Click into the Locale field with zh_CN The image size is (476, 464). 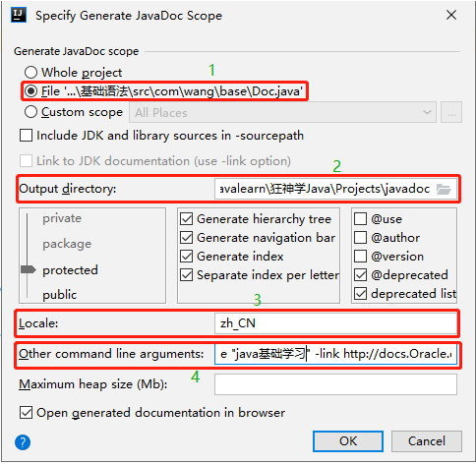pos(335,323)
